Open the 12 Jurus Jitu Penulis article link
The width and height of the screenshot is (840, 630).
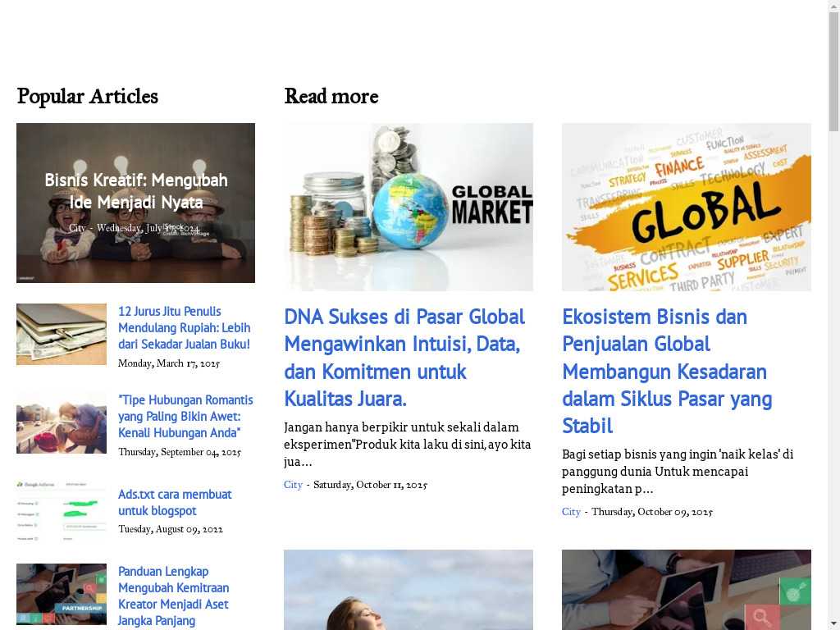185,327
